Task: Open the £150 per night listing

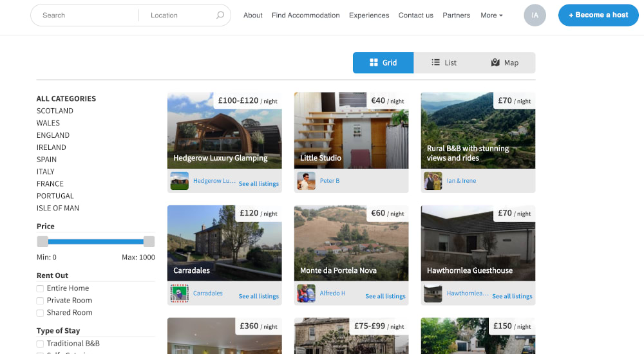Action: (478, 336)
